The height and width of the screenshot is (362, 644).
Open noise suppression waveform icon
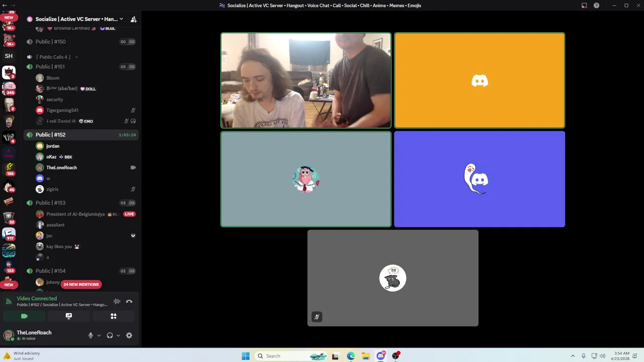117,302
